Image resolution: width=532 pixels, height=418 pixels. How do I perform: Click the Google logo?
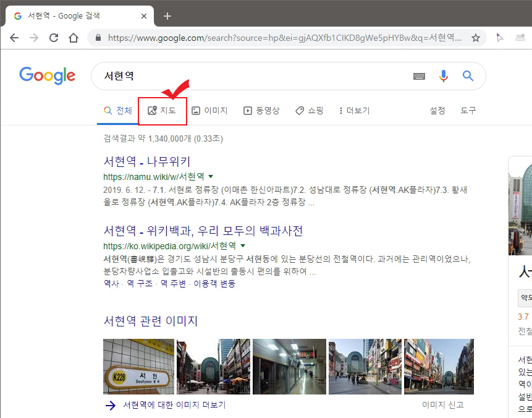click(47, 75)
